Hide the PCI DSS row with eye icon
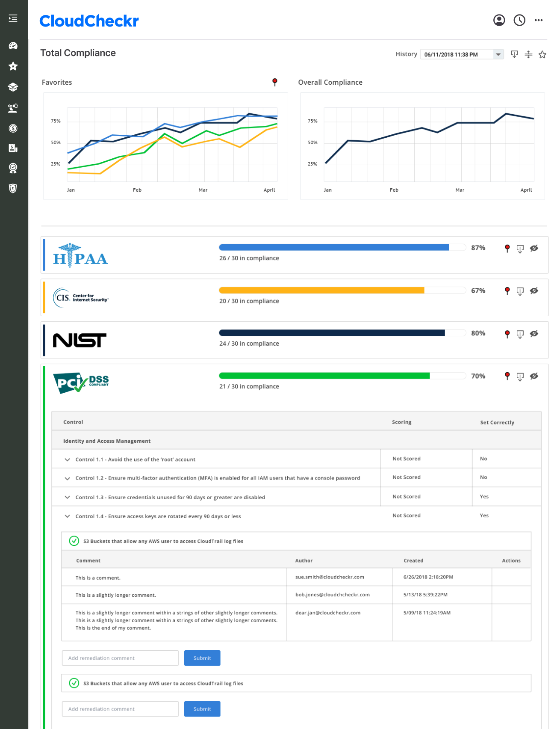Screen dimensions: 560x729 coord(534,376)
